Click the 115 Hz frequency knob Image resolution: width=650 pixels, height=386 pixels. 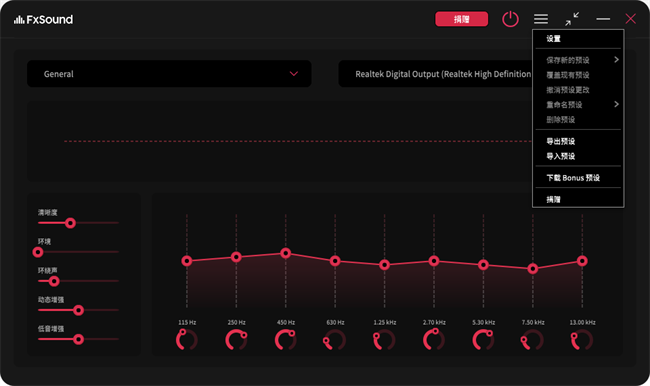pyautogui.click(x=187, y=340)
